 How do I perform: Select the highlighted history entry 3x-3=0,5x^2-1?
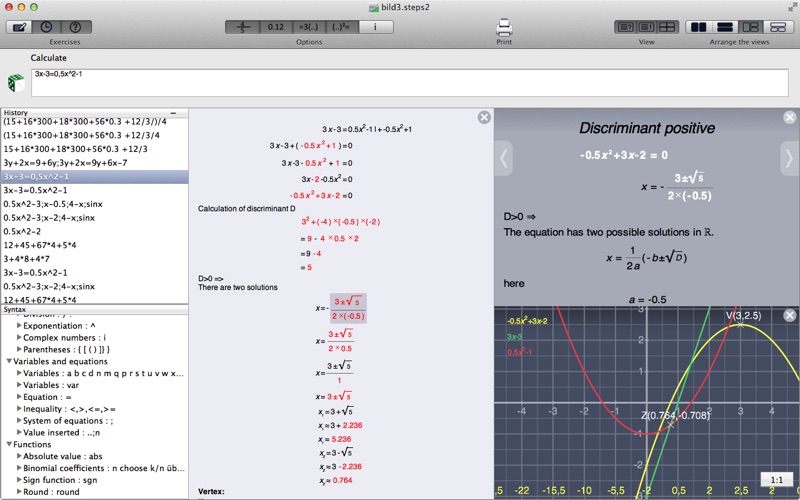coord(94,177)
